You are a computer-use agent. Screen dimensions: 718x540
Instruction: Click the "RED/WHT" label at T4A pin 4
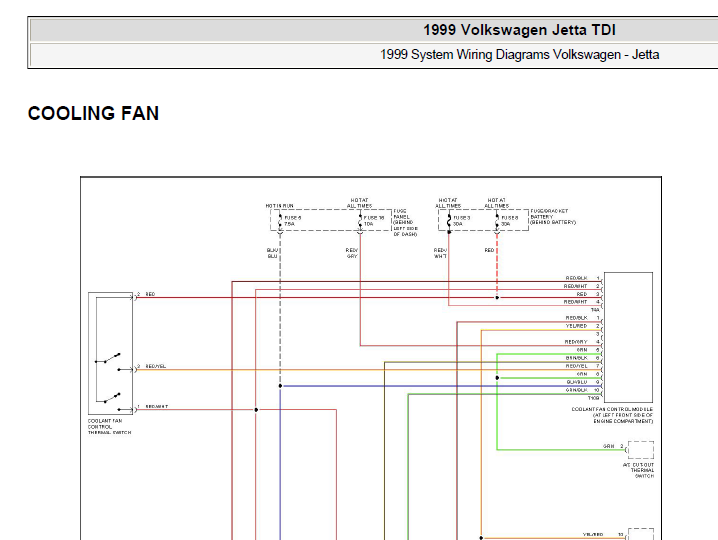coord(576,302)
